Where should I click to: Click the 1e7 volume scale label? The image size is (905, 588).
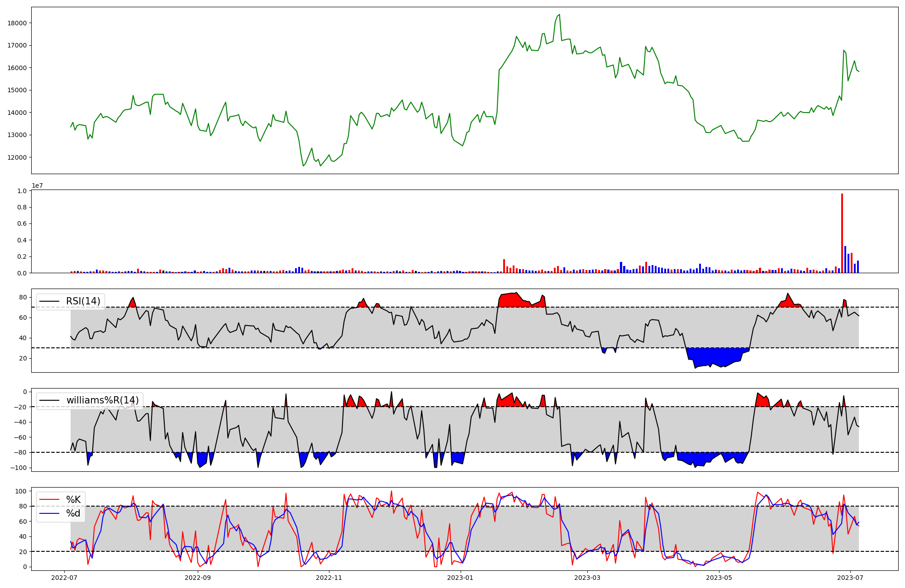point(37,185)
